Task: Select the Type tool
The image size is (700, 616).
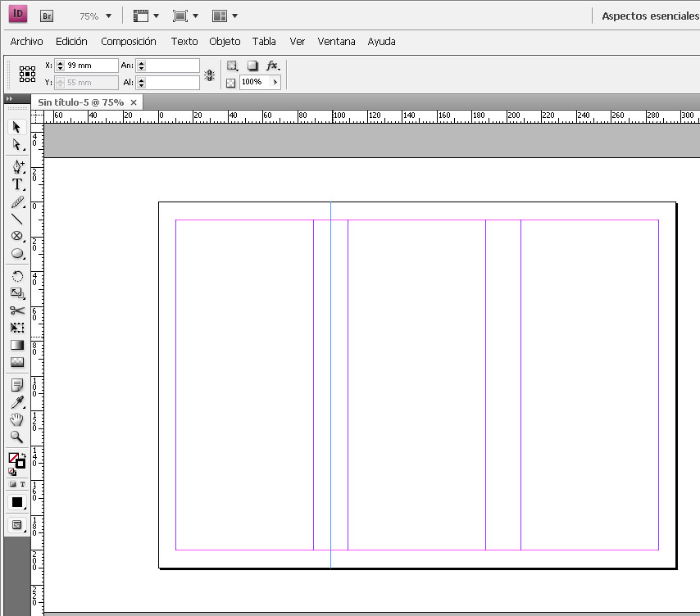Action: pyautogui.click(x=17, y=184)
